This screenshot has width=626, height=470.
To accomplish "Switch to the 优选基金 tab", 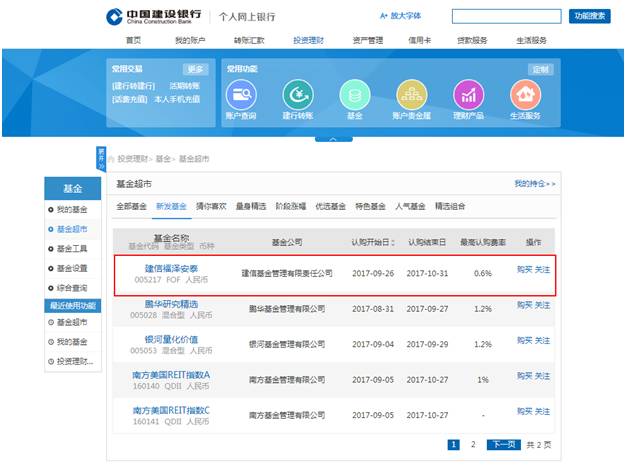I will tap(331, 206).
